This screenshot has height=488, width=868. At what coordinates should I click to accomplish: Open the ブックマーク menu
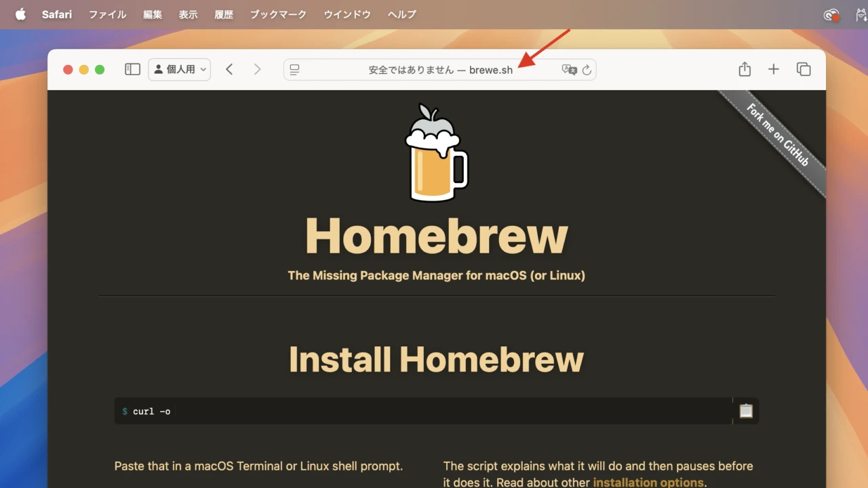278,14
